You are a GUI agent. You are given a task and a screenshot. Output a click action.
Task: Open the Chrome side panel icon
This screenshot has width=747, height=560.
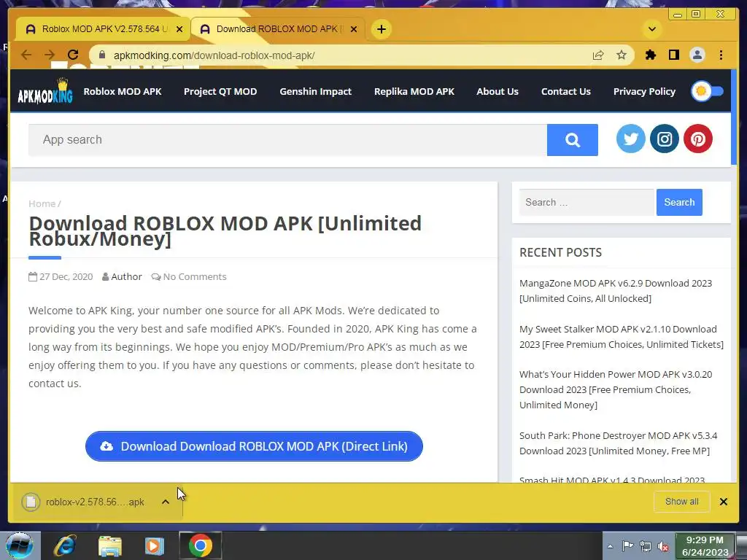(x=673, y=55)
